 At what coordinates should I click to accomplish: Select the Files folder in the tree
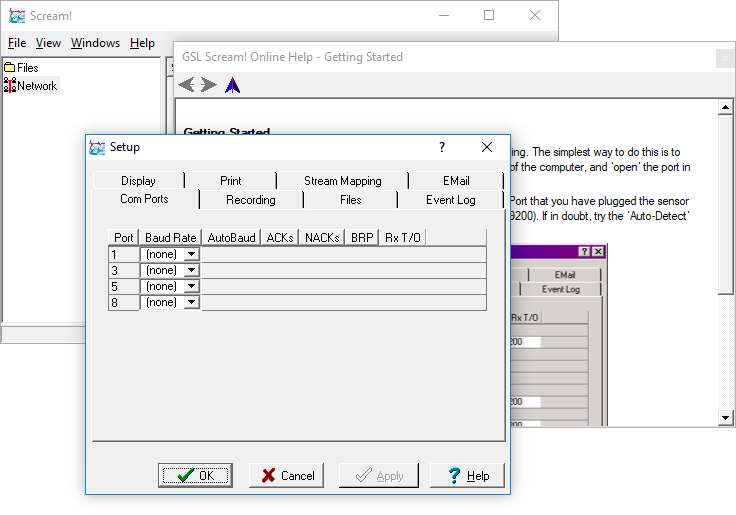(22, 68)
